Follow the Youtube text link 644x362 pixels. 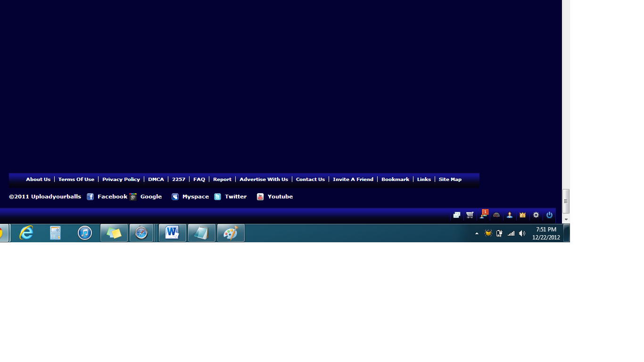click(x=280, y=197)
